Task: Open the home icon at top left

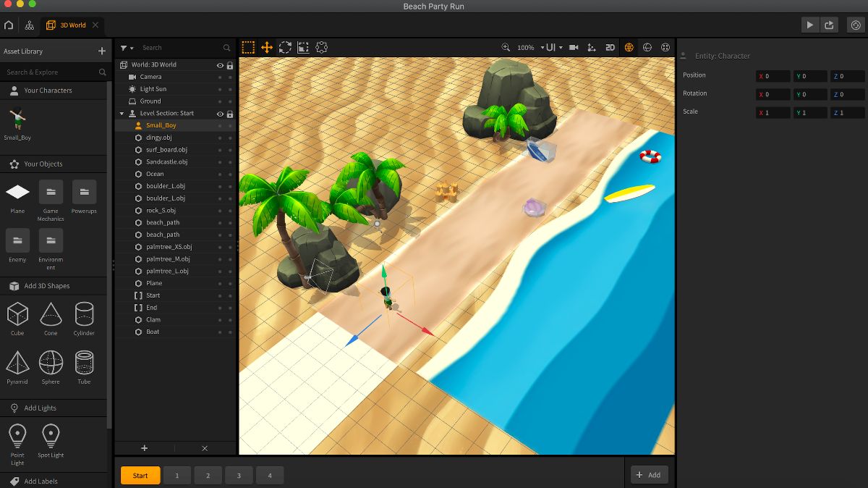Action: coord(9,25)
